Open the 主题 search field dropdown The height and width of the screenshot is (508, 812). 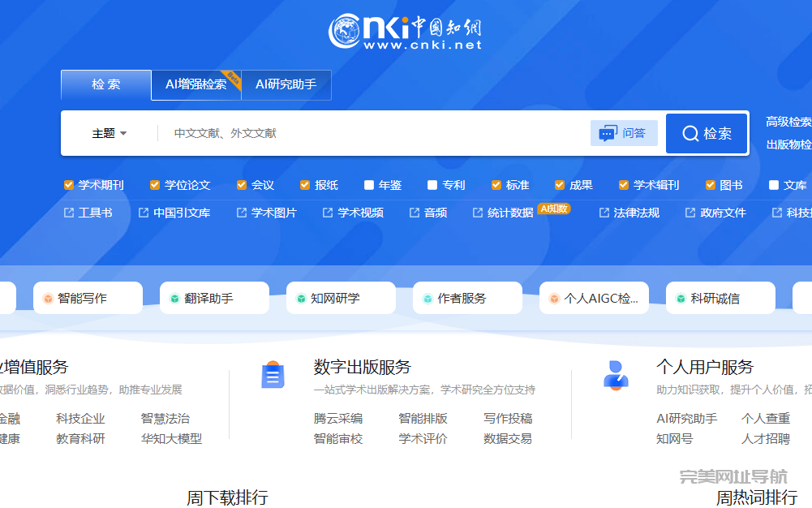coord(110,134)
